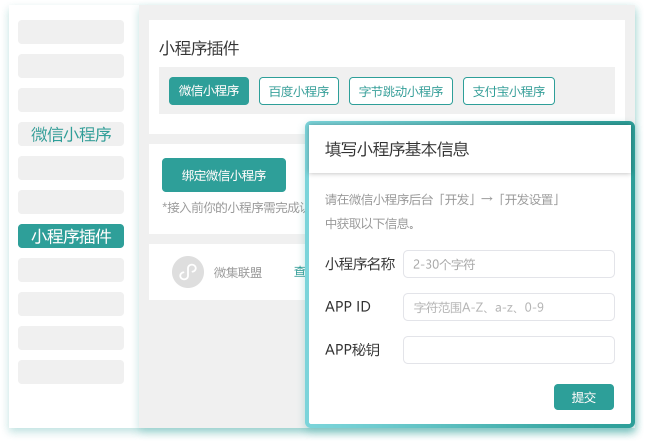Open the 字节跳动小程序 tab
The image size is (656, 447).
coord(401,91)
